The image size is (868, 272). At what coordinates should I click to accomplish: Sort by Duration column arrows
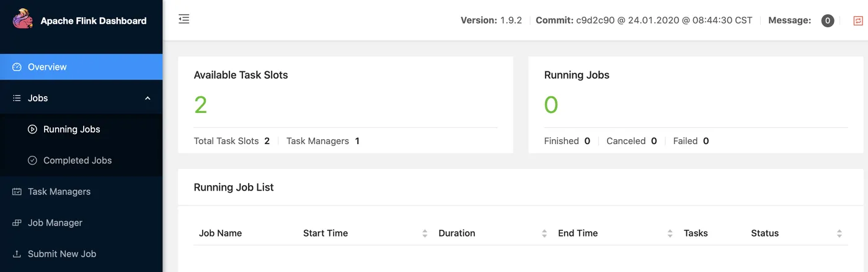[x=544, y=233]
